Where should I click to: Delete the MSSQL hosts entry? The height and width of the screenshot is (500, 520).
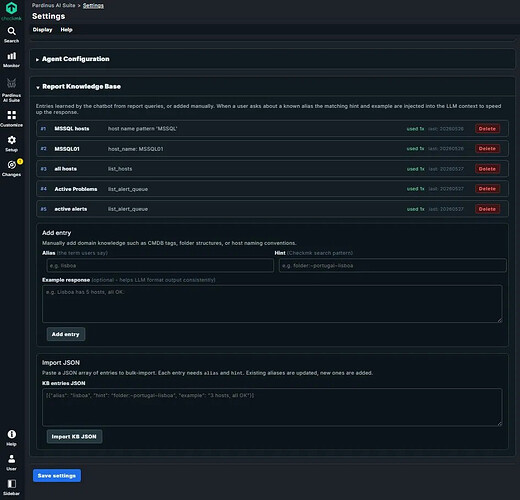coord(487,129)
